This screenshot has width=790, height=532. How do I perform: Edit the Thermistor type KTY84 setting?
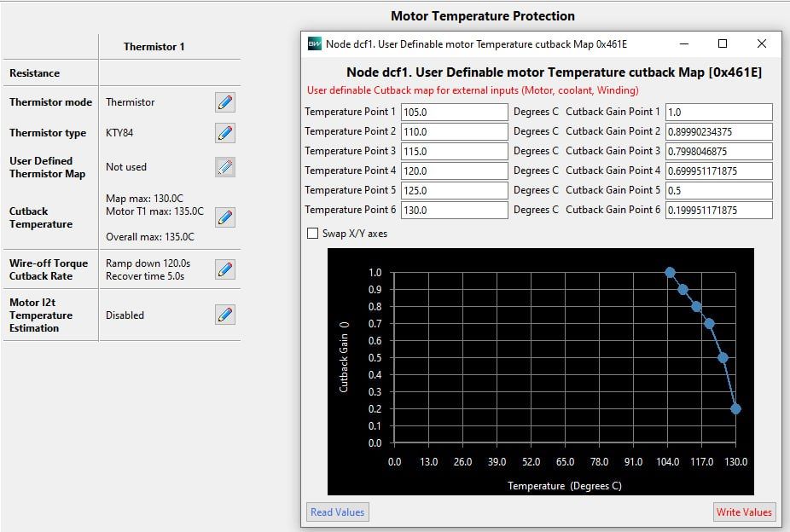tap(224, 133)
